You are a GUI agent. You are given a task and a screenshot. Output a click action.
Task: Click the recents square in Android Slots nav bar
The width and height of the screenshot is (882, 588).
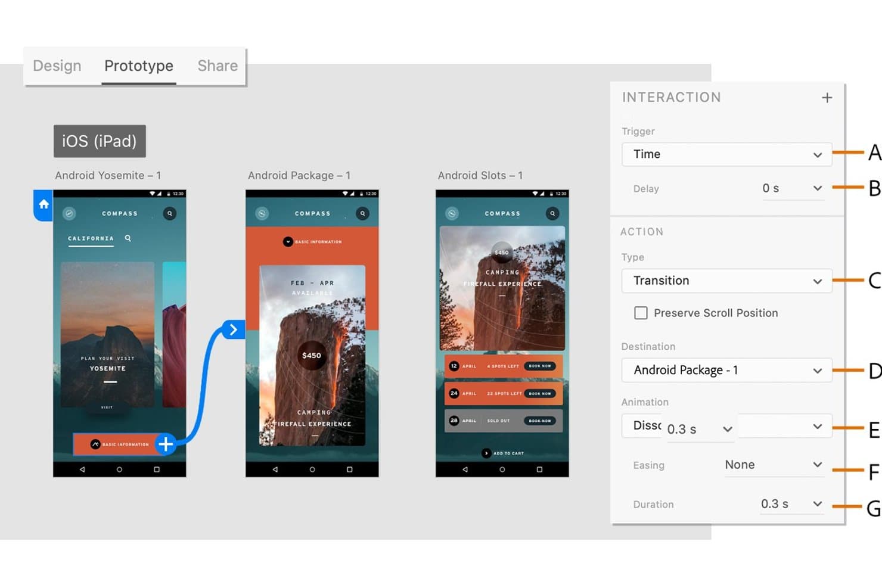point(539,469)
